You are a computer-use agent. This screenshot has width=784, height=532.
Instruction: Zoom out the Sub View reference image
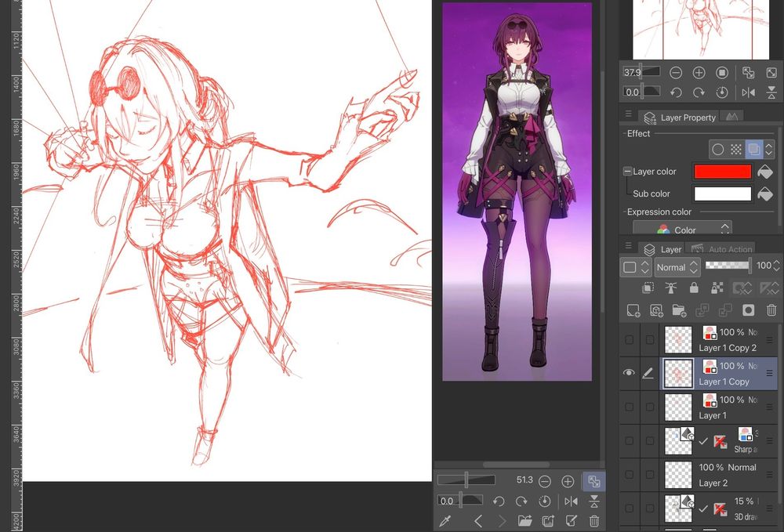point(545,482)
